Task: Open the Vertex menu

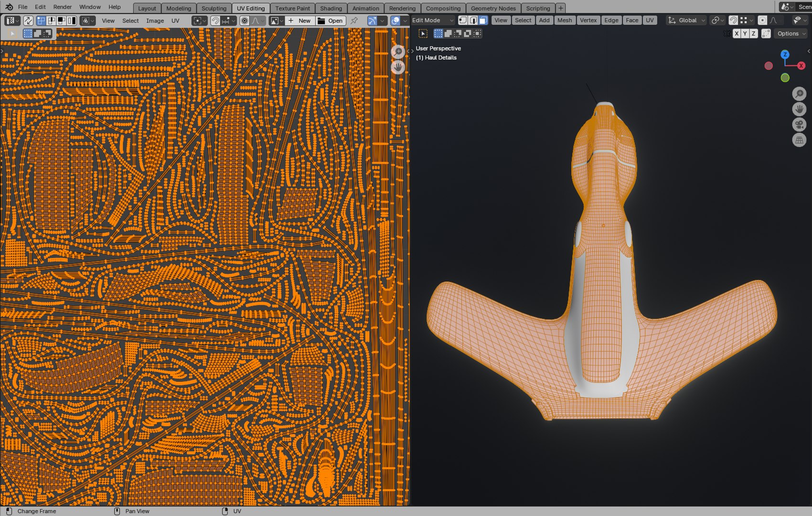Action: coord(588,20)
